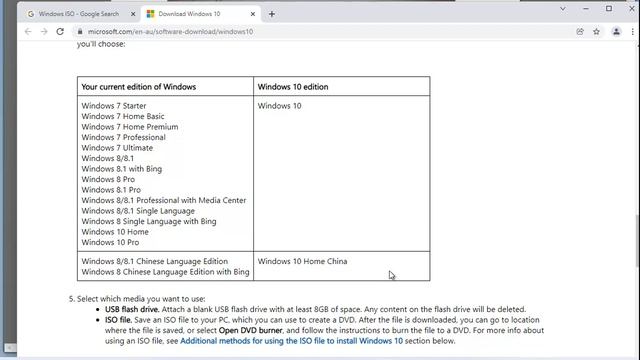Image resolution: width=640 pixels, height=360 pixels.
Task: Open the tab search dropdown chevron
Action: (563, 9)
